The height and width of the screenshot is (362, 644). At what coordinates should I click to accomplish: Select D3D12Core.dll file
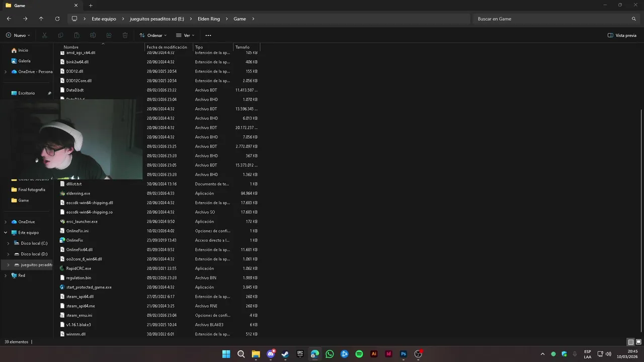78,80
